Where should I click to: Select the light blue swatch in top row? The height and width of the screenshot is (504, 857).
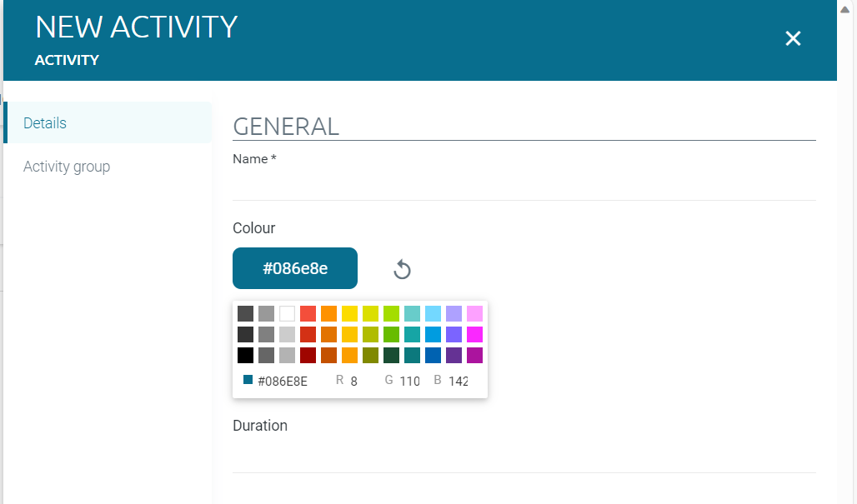coord(433,313)
